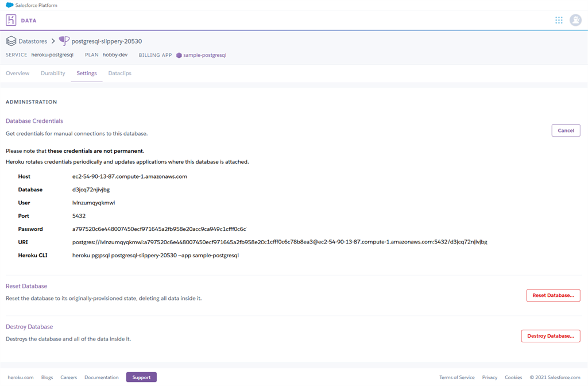Open the Privacy footer link

(x=490, y=377)
